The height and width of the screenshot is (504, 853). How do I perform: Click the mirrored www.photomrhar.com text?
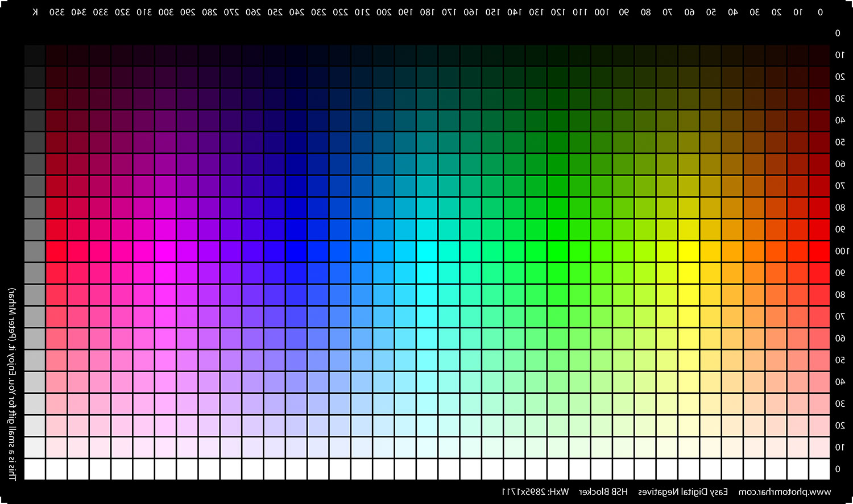(x=785, y=492)
